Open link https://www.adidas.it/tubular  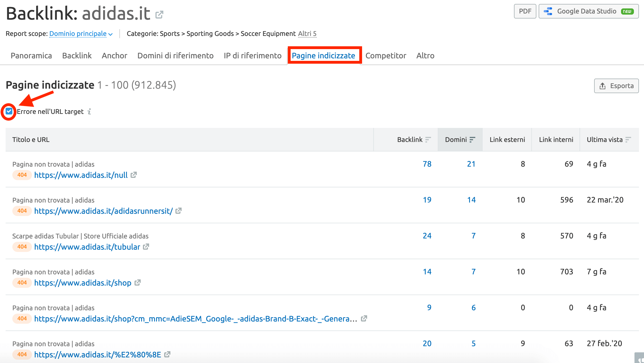[87, 247]
